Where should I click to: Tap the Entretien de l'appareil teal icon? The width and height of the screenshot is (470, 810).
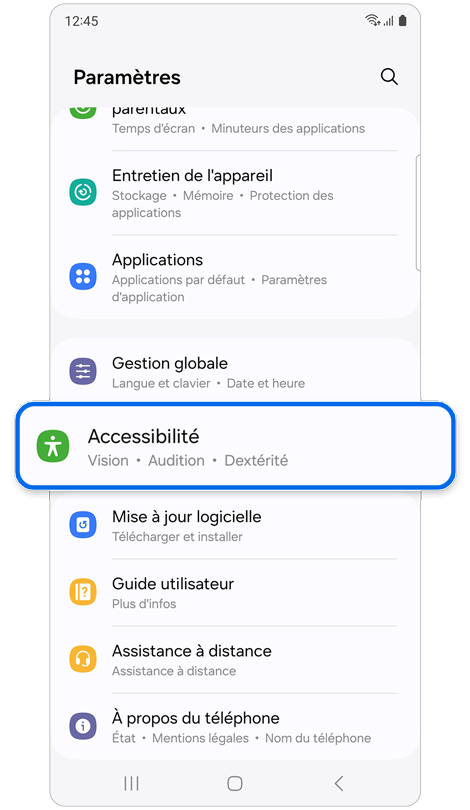(83, 192)
